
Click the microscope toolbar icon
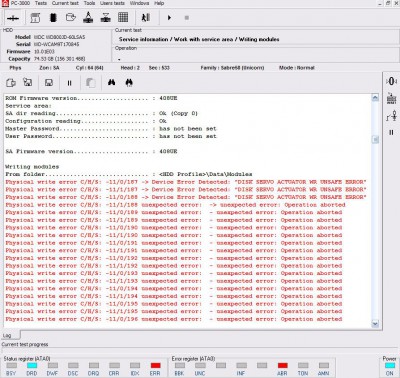tap(88, 17)
